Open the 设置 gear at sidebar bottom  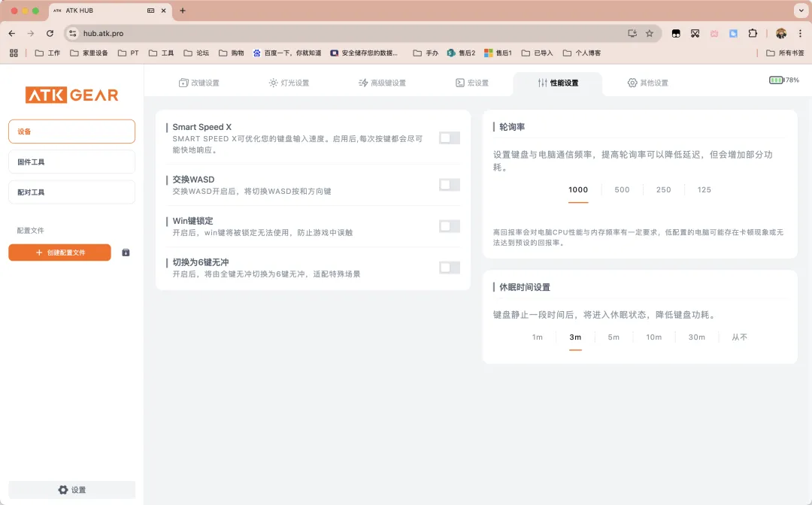72,490
